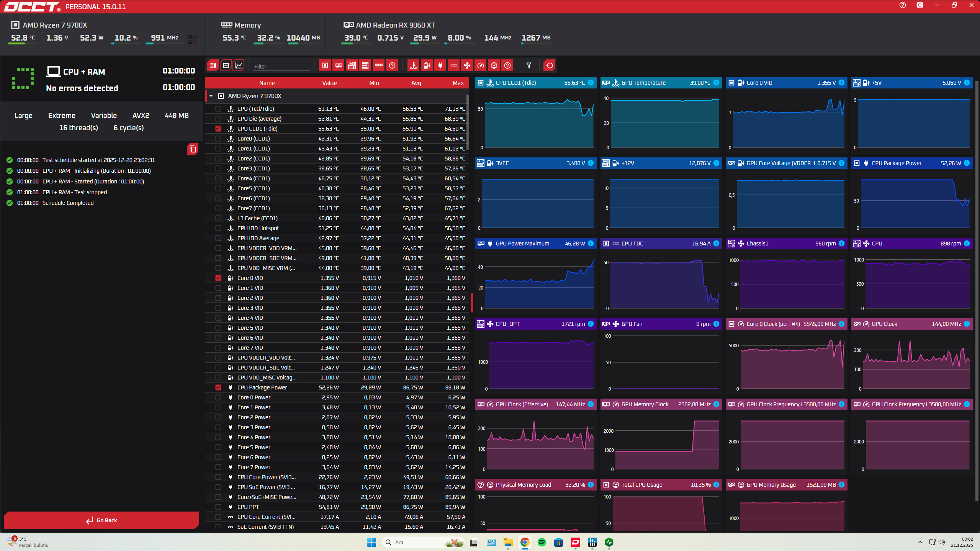Enable the CPU (Tctl/Tdie) checkbox

(x=218, y=109)
